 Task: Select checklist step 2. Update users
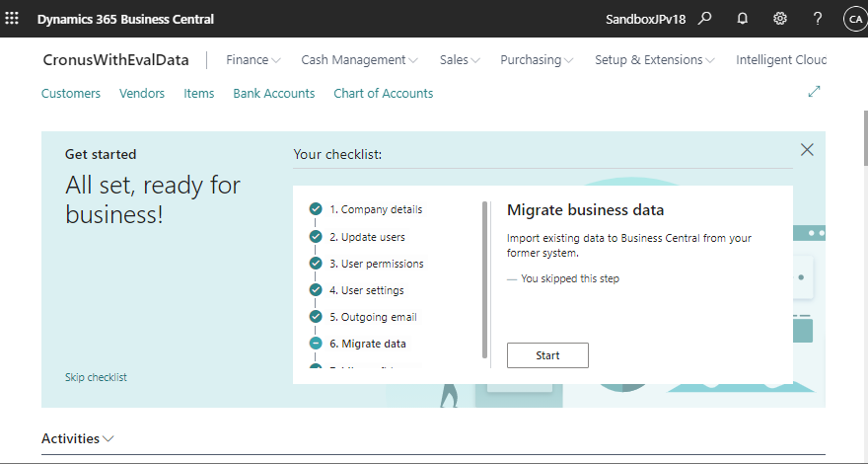coord(367,237)
